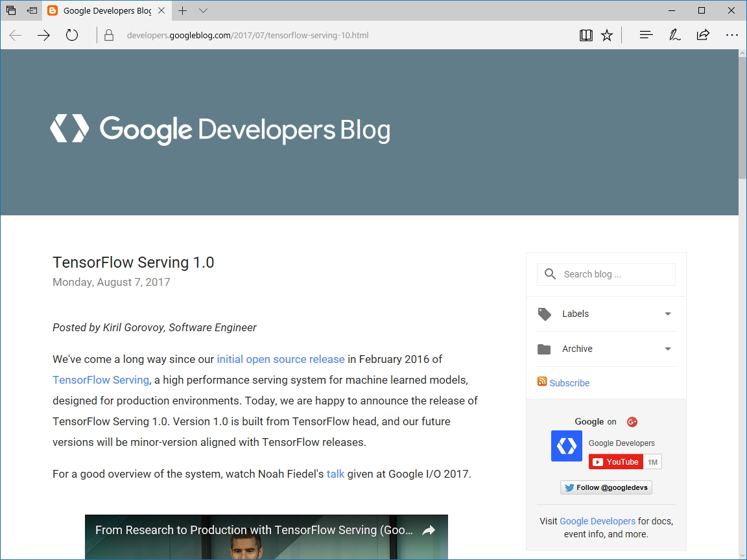Click the blue Google Developers logo icon
The height and width of the screenshot is (560, 747).
click(x=566, y=445)
